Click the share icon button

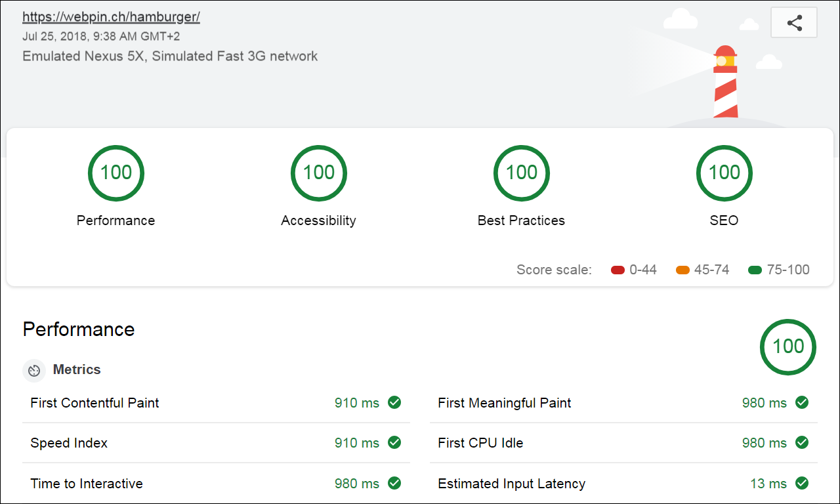click(794, 23)
